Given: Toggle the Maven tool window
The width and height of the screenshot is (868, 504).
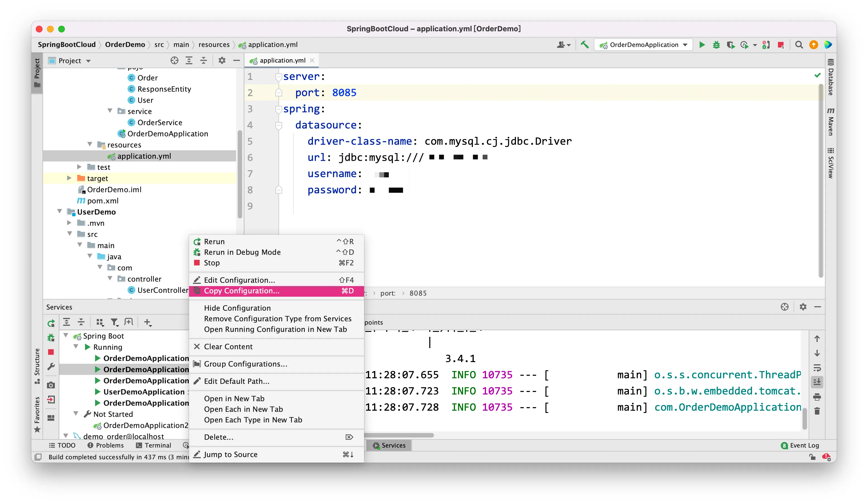Looking at the screenshot, I should coord(831,122).
